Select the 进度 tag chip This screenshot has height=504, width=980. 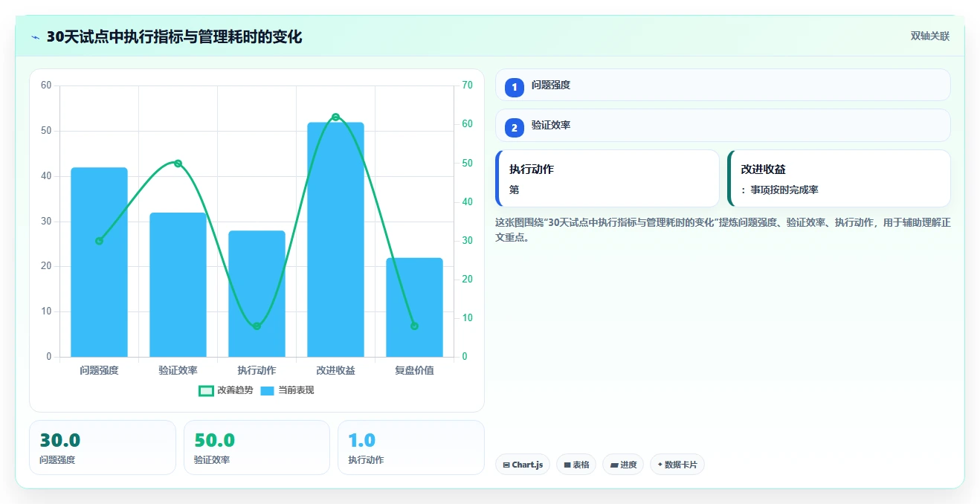[x=623, y=465]
